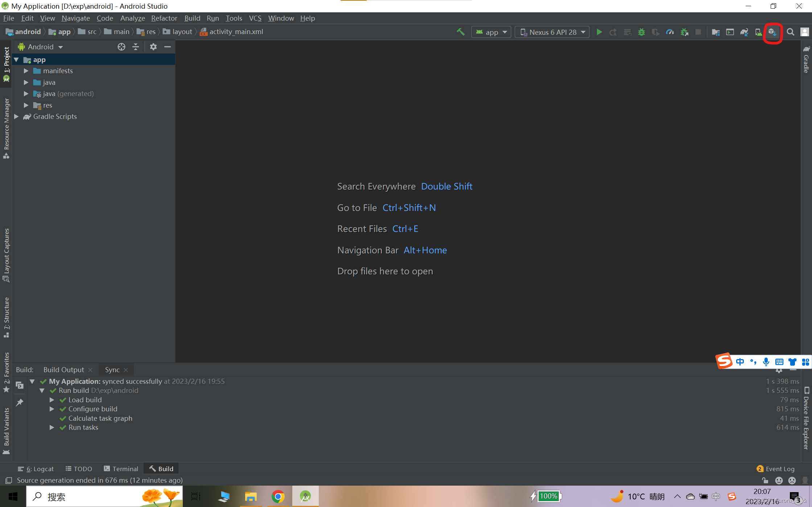Click the locate target icon in Project panel
The height and width of the screenshot is (507, 812).
(x=121, y=47)
